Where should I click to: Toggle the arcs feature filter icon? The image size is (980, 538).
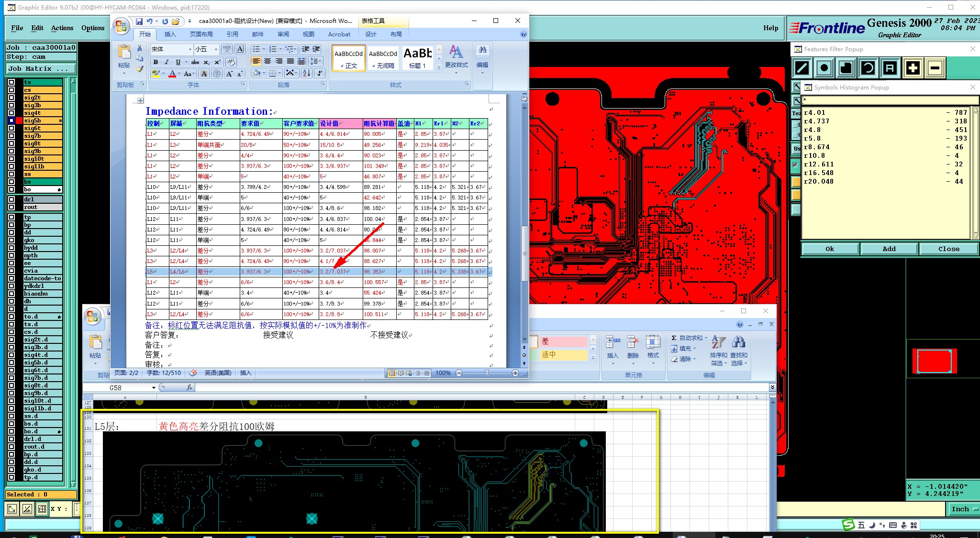(x=868, y=68)
